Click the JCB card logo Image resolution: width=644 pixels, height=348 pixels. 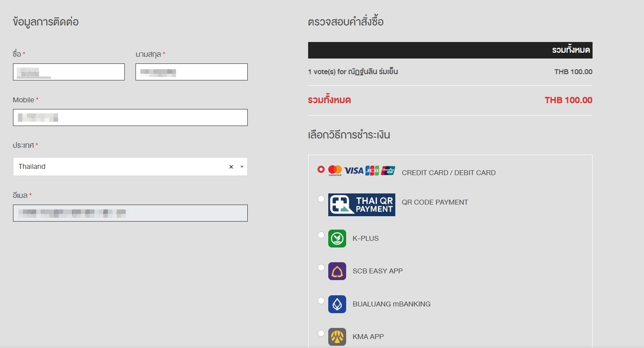[x=372, y=171]
